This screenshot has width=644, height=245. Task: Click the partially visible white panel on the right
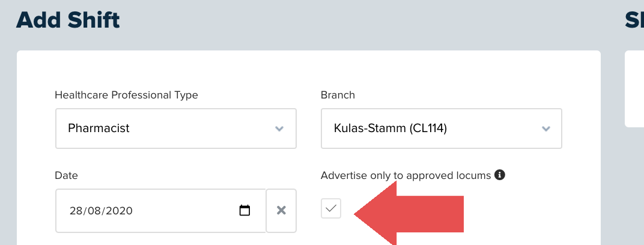coord(634,89)
